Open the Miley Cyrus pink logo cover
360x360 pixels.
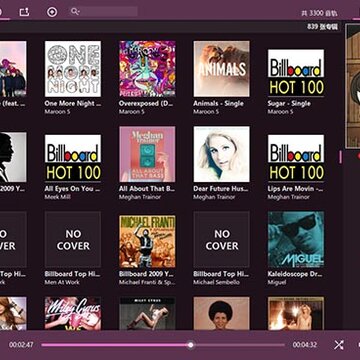73,313
